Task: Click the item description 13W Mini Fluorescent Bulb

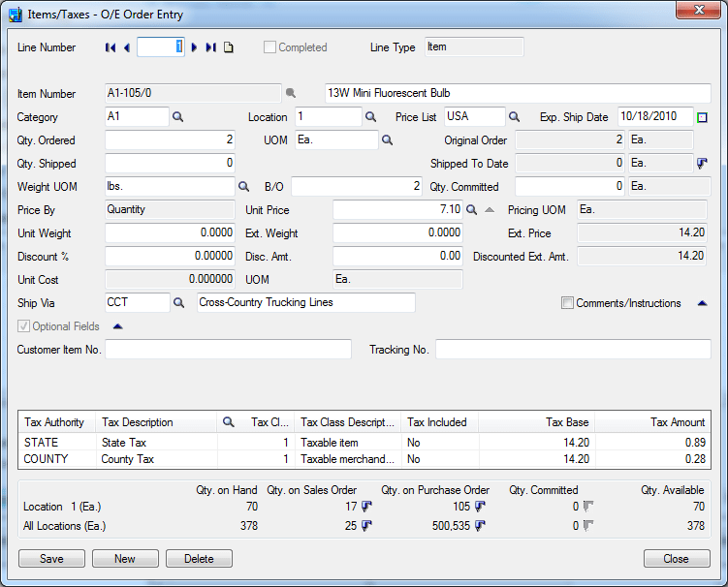Action: [x=518, y=93]
